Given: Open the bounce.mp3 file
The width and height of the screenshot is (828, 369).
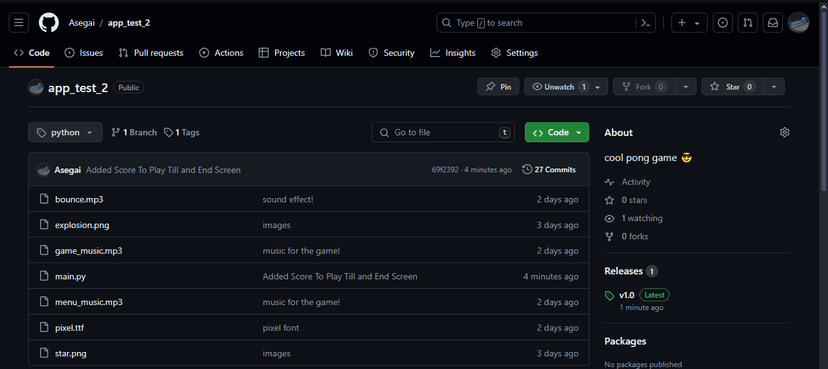Looking at the screenshot, I should pyautogui.click(x=79, y=200).
